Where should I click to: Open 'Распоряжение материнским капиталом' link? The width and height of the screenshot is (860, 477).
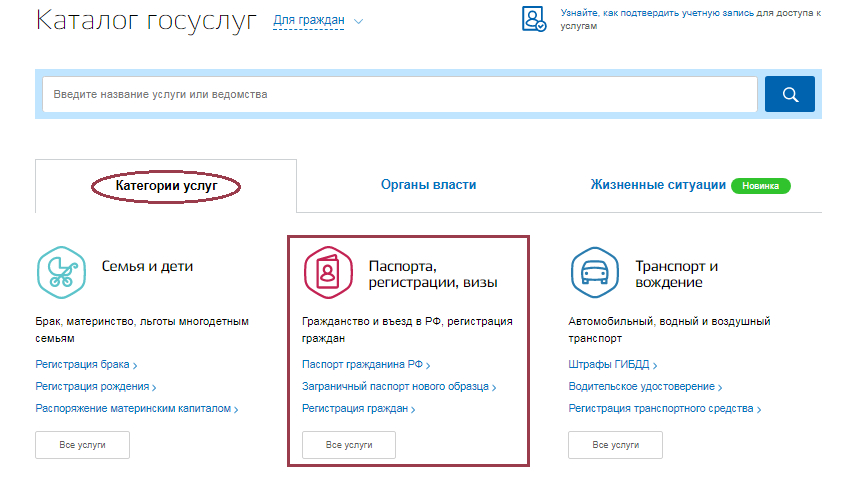coord(133,409)
